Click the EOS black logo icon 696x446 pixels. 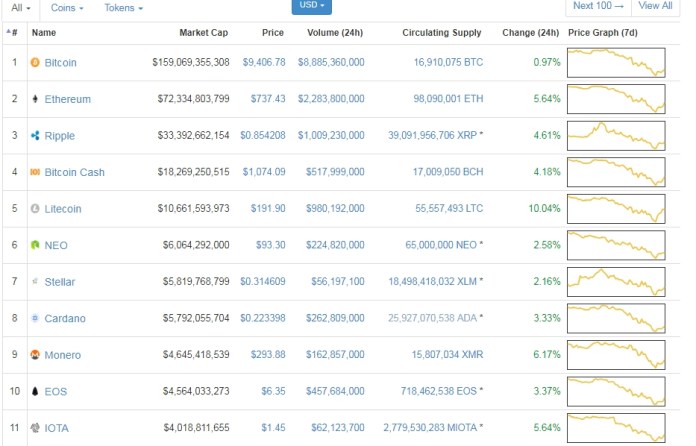coord(35,392)
